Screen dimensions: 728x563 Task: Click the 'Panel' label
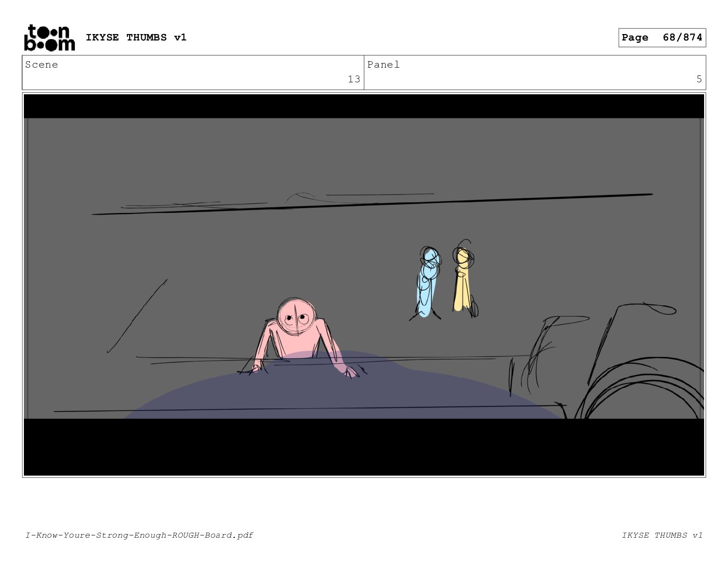383,64
